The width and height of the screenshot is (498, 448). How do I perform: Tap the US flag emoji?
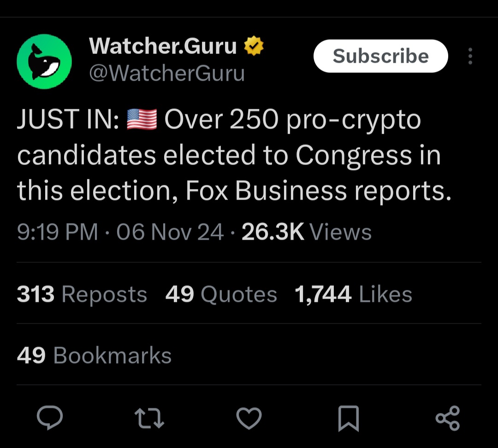[x=142, y=120]
